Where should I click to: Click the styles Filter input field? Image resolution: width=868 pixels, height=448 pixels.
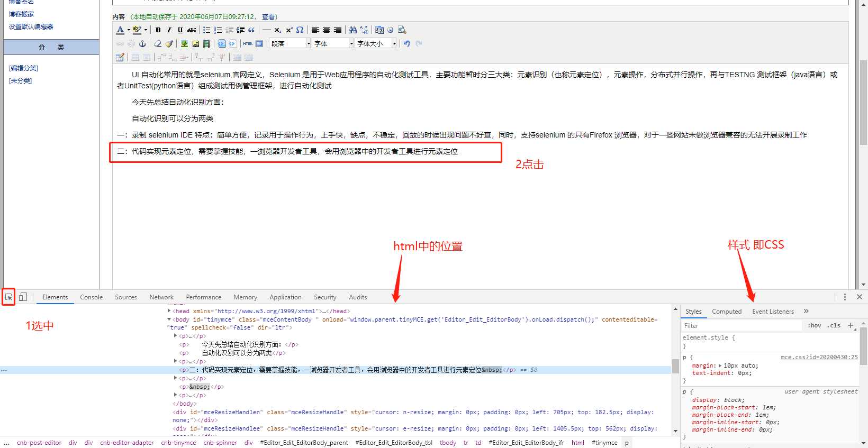coord(741,326)
